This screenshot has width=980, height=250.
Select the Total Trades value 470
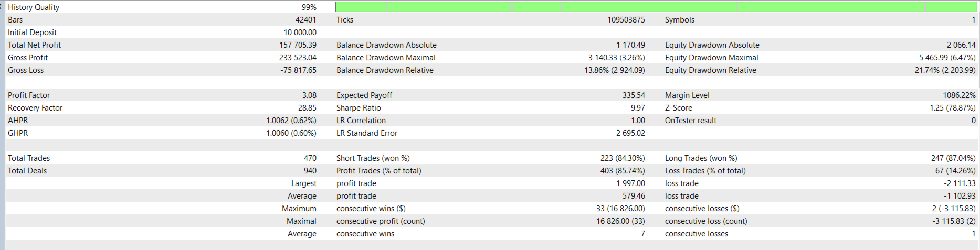point(310,158)
